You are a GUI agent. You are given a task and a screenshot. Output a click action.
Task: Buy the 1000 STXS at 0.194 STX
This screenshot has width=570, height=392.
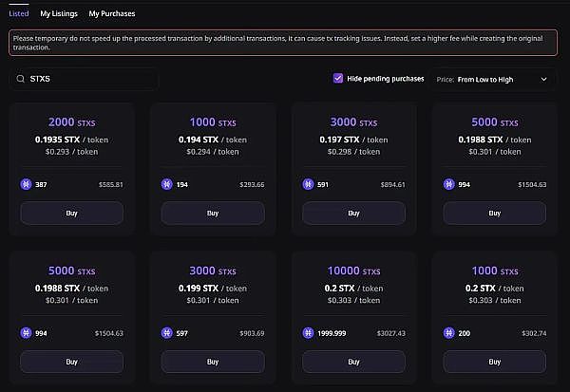[x=213, y=213]
